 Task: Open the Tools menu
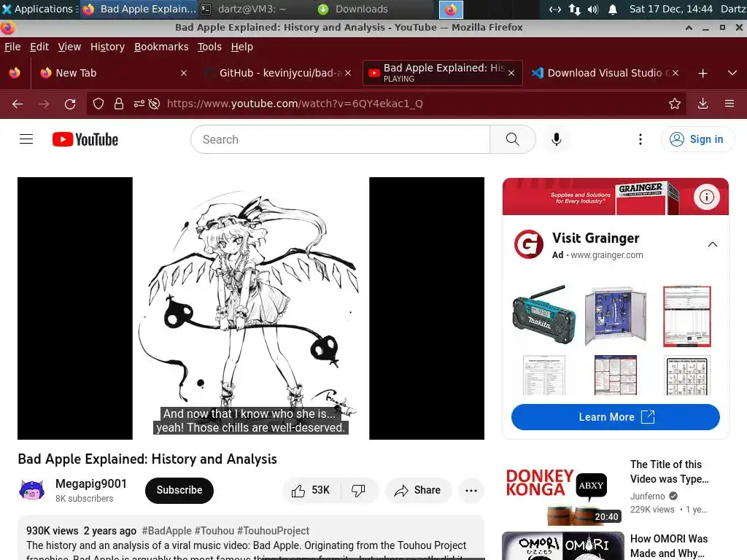209,47
